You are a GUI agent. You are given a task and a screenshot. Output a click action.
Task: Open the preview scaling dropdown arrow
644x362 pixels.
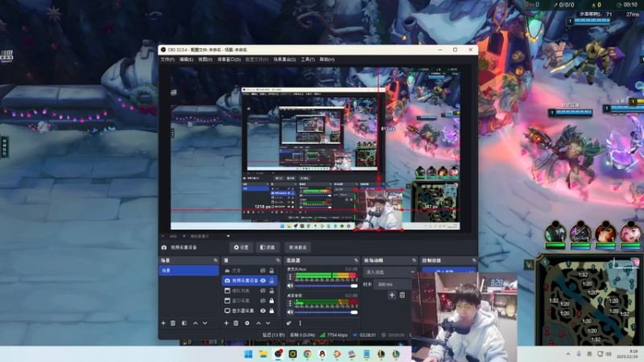[229, 236]
